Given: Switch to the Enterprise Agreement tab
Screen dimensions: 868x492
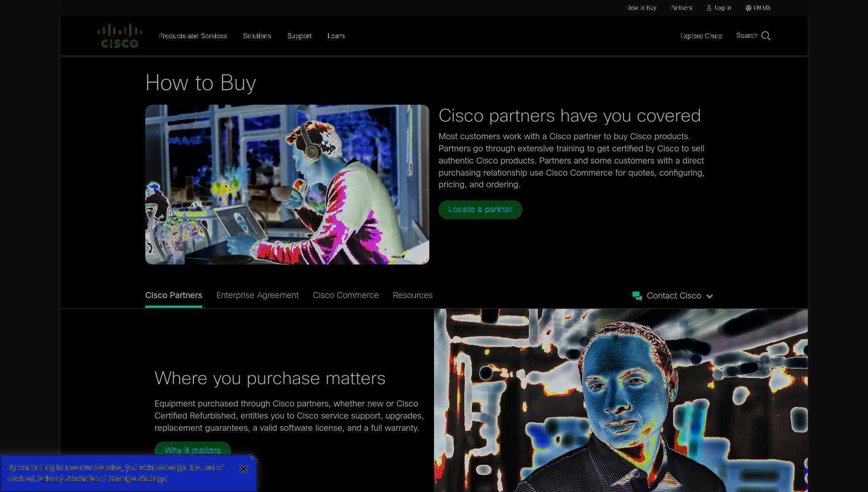Looking at the screenshot, I should 257,295.
